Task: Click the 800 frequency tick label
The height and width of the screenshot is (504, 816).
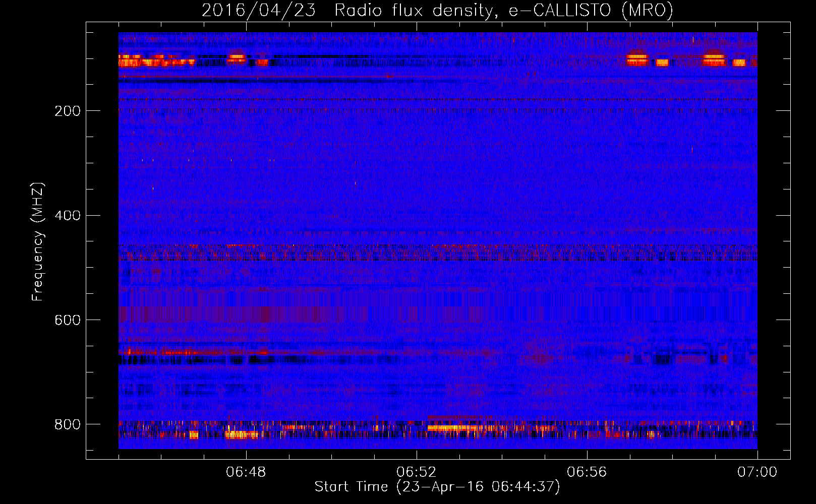Action: [67, 424]
